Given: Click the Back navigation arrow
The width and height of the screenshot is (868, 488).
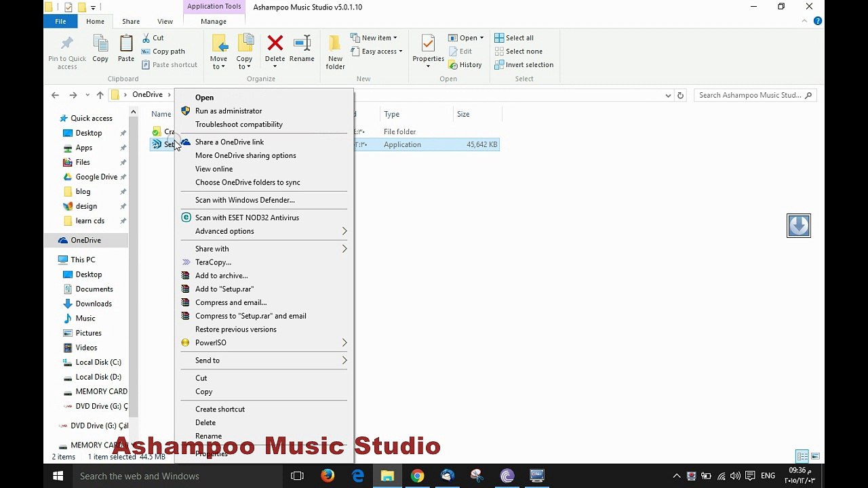Looking at the screenshot, I should pos(55,95).
